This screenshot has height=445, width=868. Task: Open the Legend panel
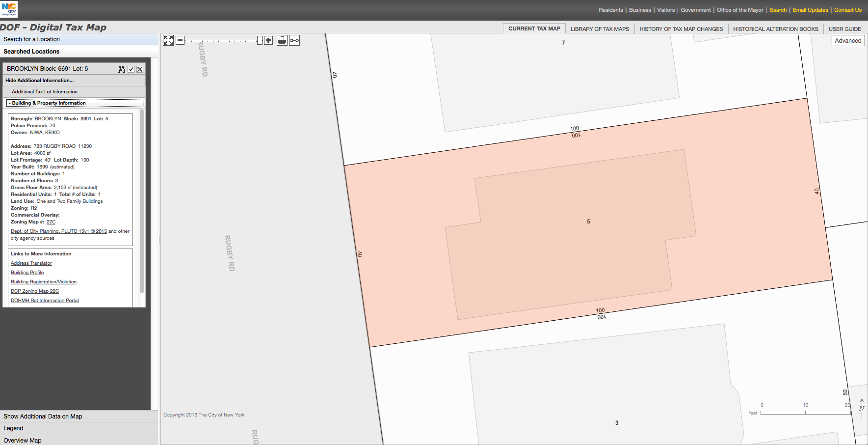pyautogui.click(x=13, y=428)
